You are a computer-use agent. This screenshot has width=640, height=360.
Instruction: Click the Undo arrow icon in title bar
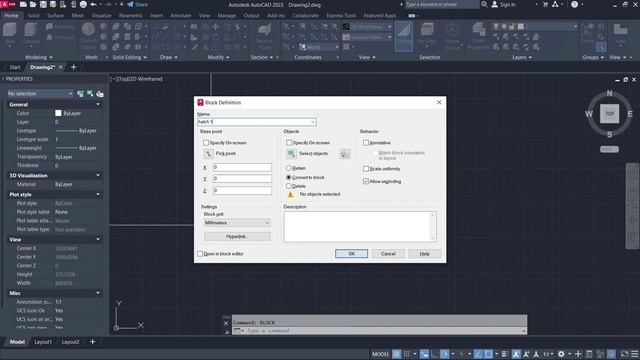coord(93,4)
